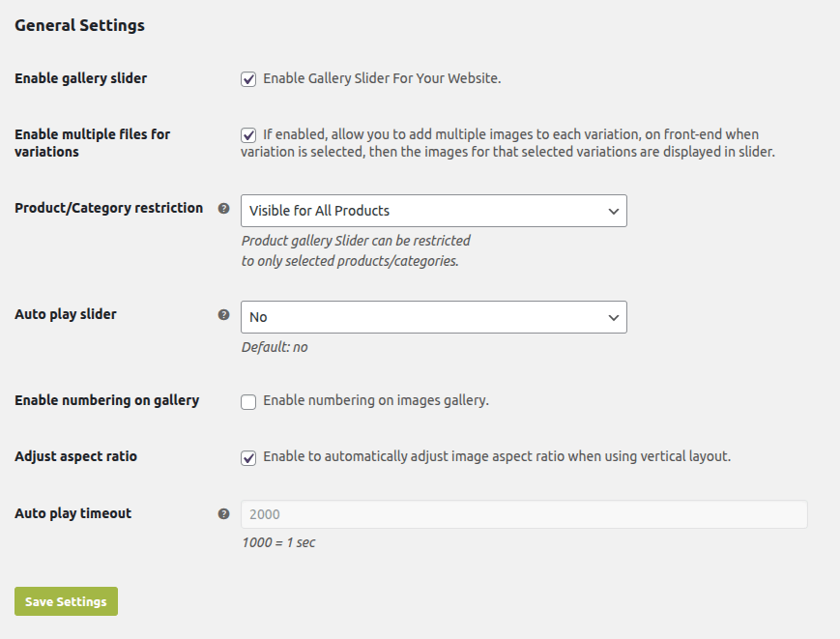The image size is (840, 639).
Task: Click the automatically adjust image aspect ratio label
Action: [497, 456]
